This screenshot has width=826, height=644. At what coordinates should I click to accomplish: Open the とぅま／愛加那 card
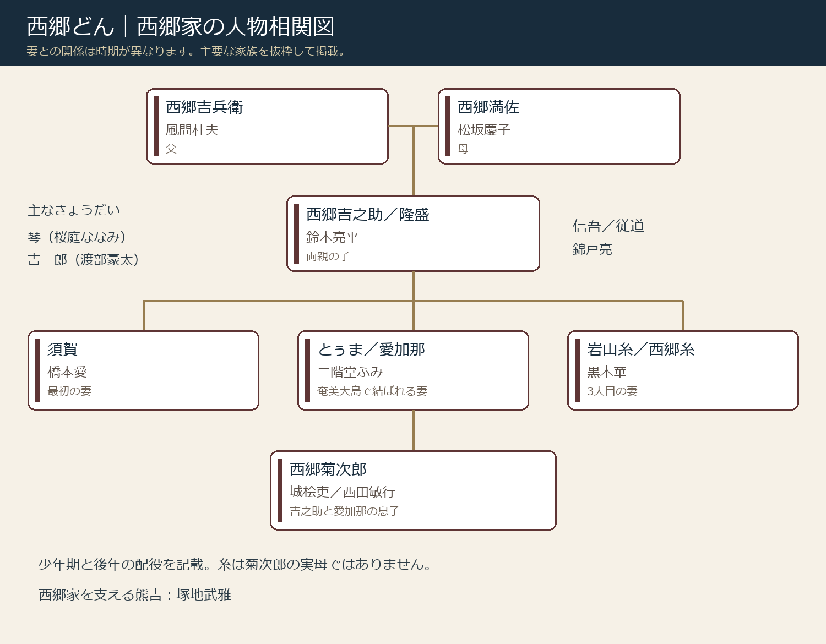click(413, 370)
